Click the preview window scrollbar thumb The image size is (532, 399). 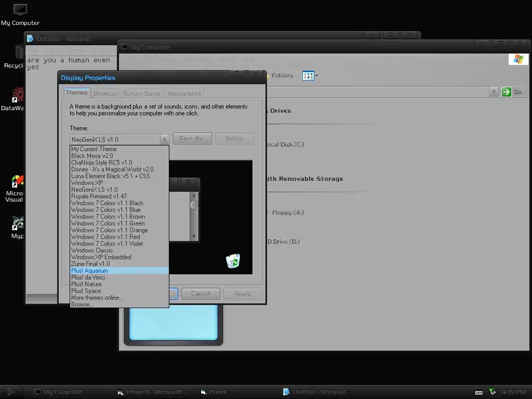[x=194, y=205]
